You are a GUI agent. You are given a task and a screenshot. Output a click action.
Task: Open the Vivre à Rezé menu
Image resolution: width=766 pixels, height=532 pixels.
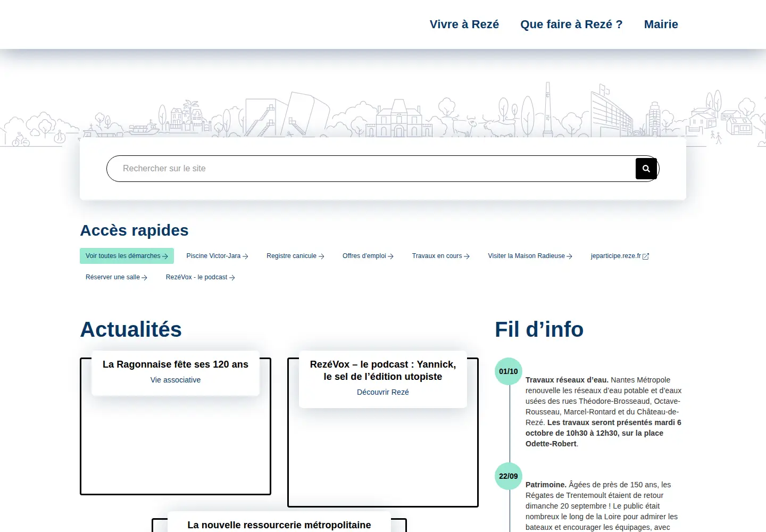tap(464, 24)
